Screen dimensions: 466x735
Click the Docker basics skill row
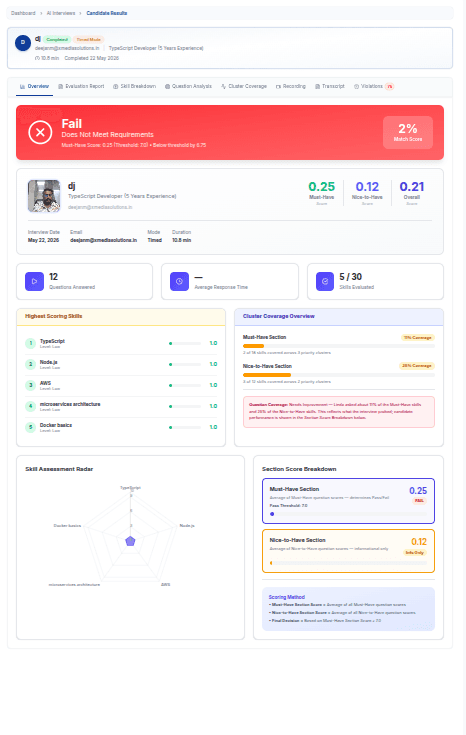pos(121,427)
